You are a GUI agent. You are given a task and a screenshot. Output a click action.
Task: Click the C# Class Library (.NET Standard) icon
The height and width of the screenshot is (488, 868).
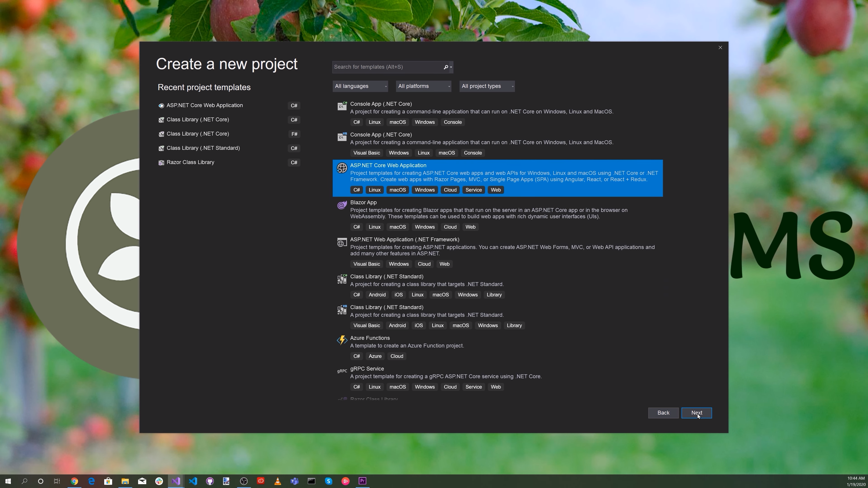click(x=342, y=279)
